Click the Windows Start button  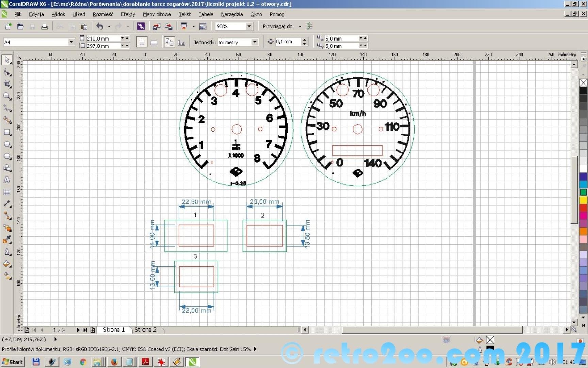click(x=13, y=362)
